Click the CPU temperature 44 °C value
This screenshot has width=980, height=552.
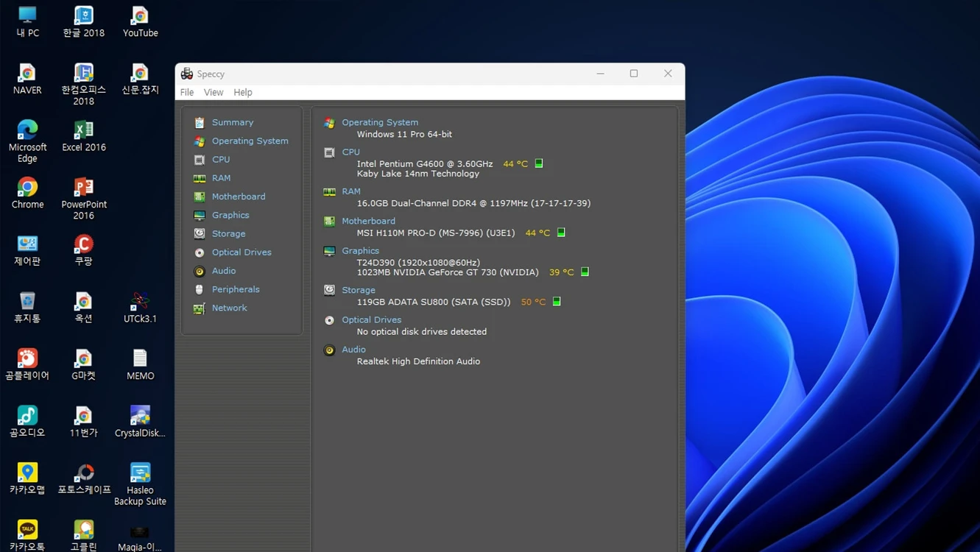[x=515, y=163]
